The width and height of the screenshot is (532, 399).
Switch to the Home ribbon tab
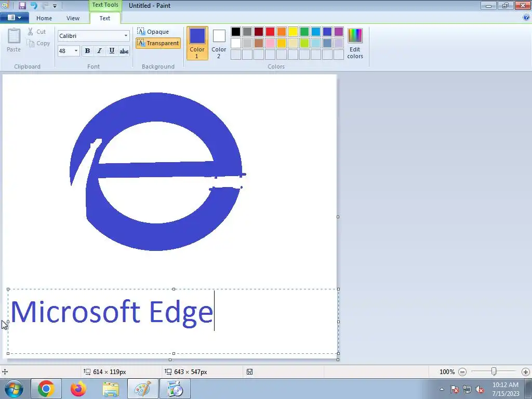click(x=44, y=18)
